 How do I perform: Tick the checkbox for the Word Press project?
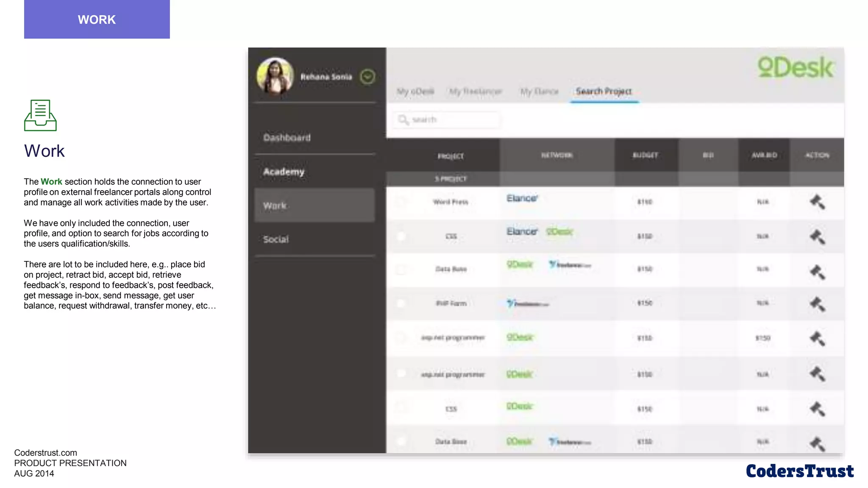click(401, 202)
